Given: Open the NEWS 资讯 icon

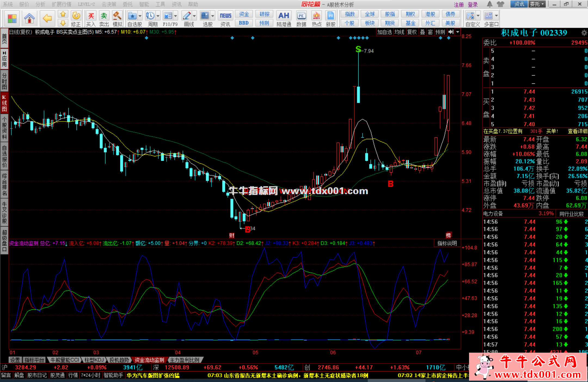Looking at the screenshot, I should (x=225, y=16).
